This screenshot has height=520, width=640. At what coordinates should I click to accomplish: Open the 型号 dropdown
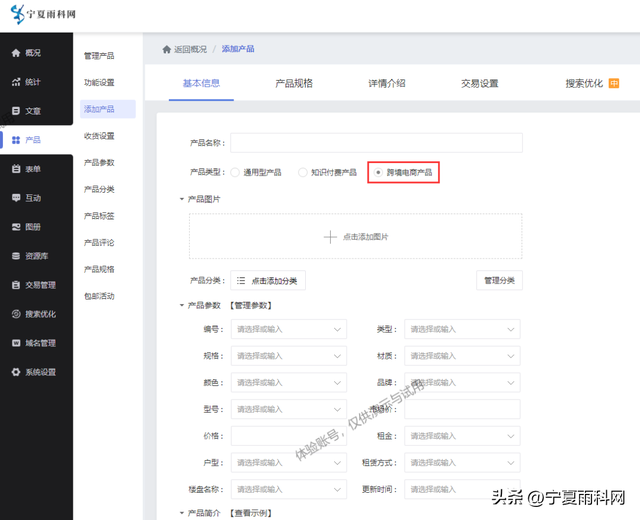click(289, 409)
